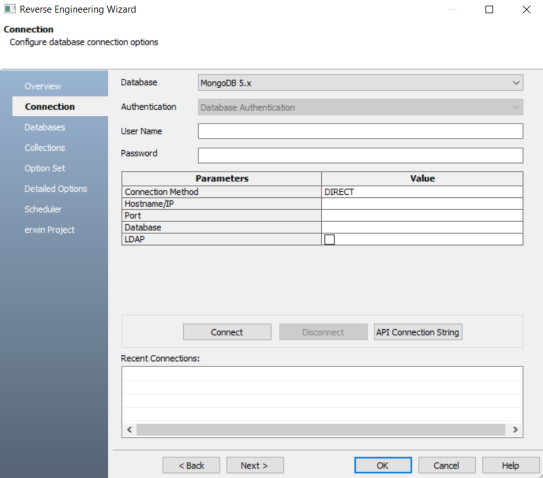Screen dimensions: 543x478
Task: Open the Scheduler step
Action: (43, 209)
